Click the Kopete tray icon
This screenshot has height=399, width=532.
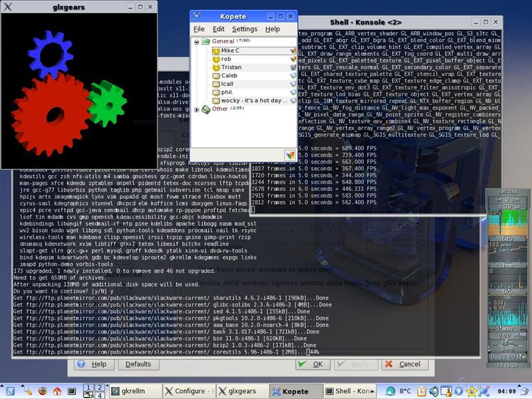pos(483,391)
